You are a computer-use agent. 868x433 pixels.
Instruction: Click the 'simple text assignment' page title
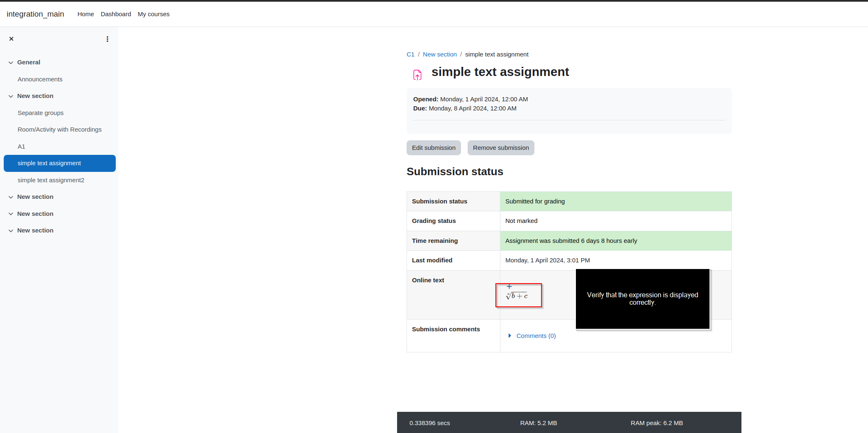click(x=500, y=72)
